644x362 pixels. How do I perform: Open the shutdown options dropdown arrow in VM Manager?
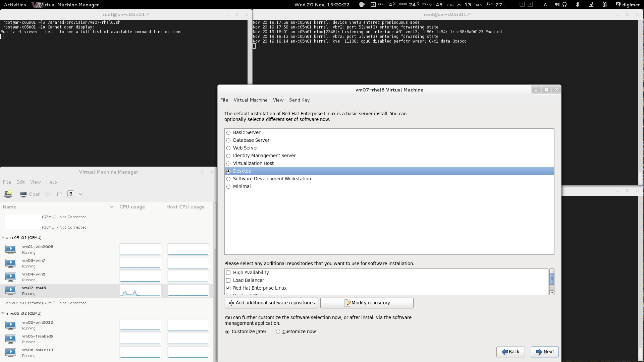80,194
